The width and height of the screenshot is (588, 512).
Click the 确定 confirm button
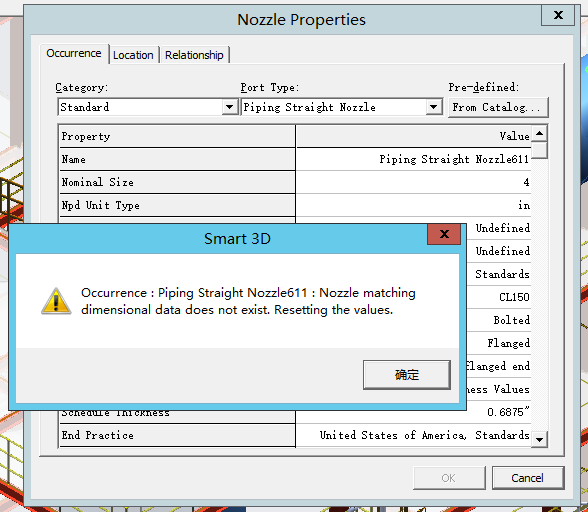406,375
